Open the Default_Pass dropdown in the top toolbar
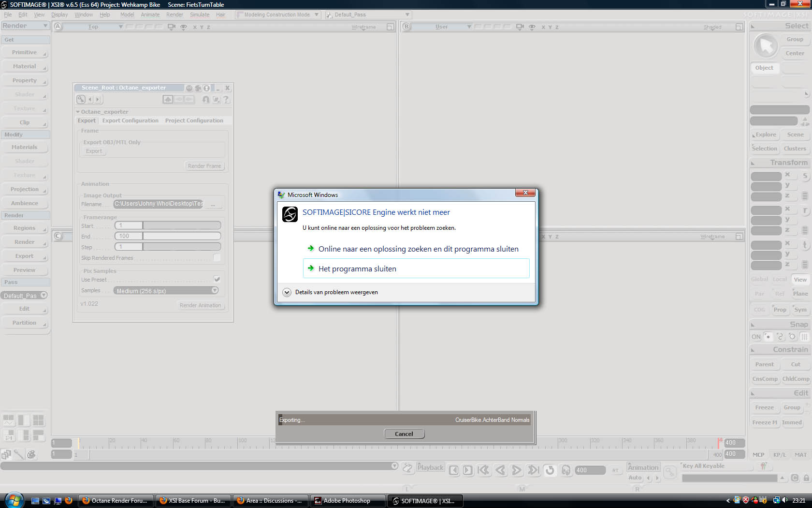The width and height of the screenshot is (812, 508). coord(368,15)
